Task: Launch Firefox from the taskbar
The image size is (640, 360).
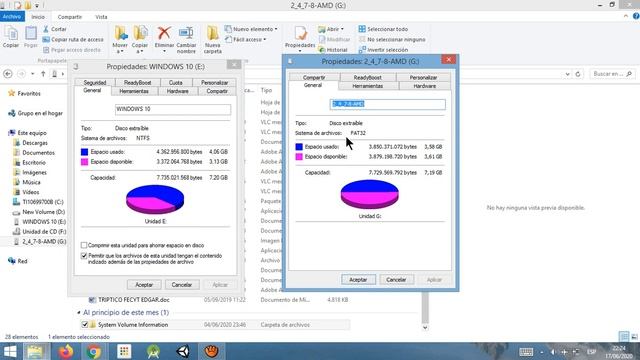Action: tap(66, 351)
